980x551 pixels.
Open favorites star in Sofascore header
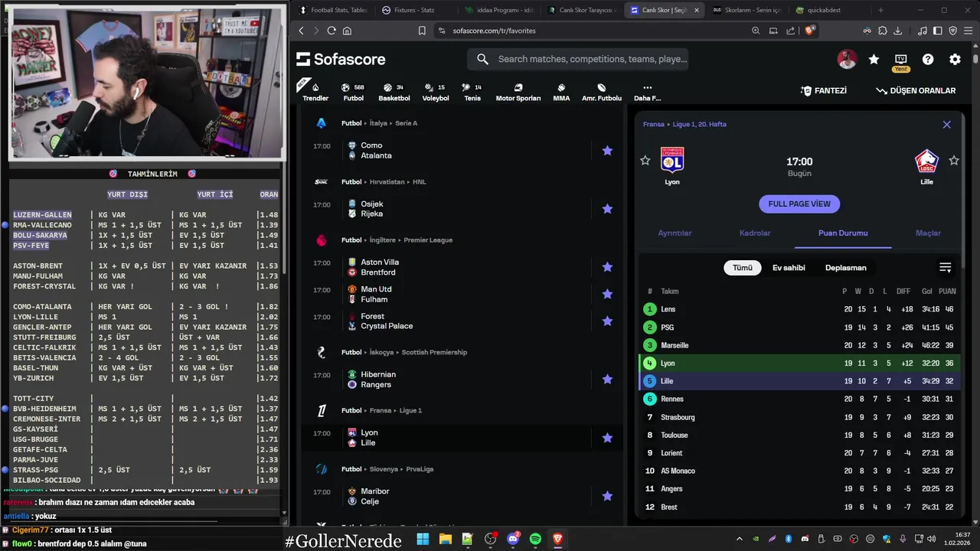pyautogui.click(x=874, y=59)
